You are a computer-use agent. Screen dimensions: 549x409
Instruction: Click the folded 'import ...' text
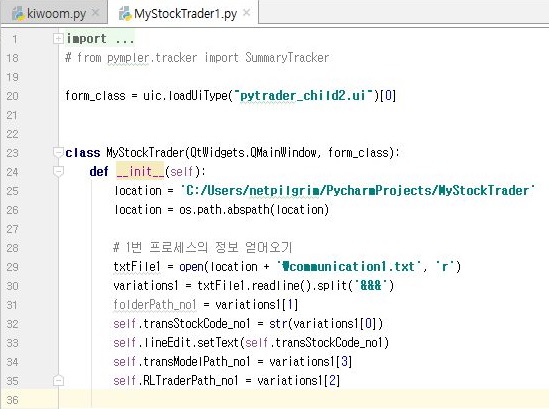(100, 39)
